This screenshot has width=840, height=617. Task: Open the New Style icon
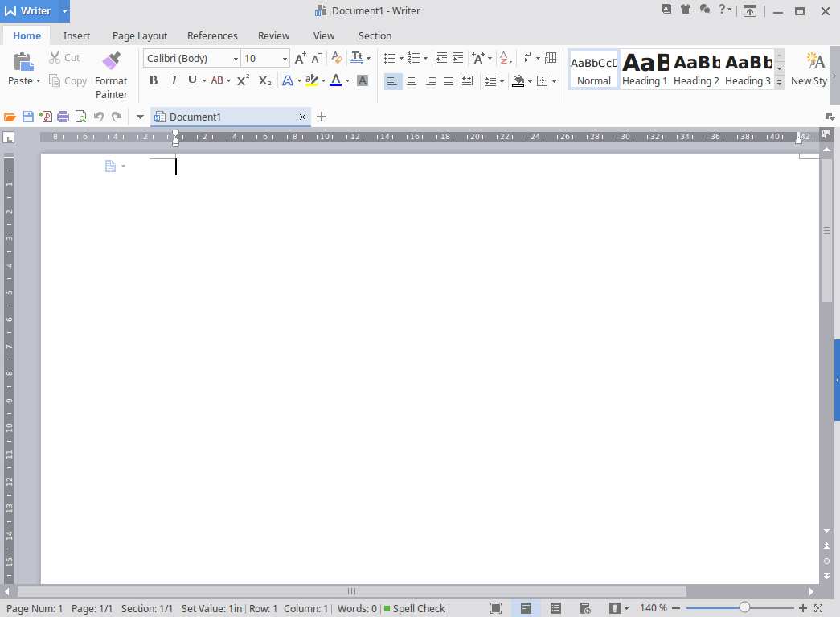(x=815, y=62)
